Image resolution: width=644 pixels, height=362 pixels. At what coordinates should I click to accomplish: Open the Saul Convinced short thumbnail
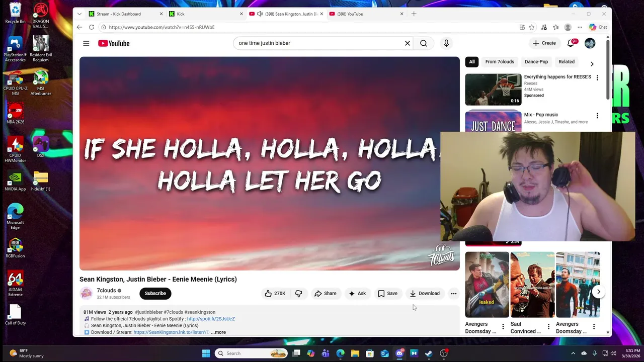pos(532,285)
